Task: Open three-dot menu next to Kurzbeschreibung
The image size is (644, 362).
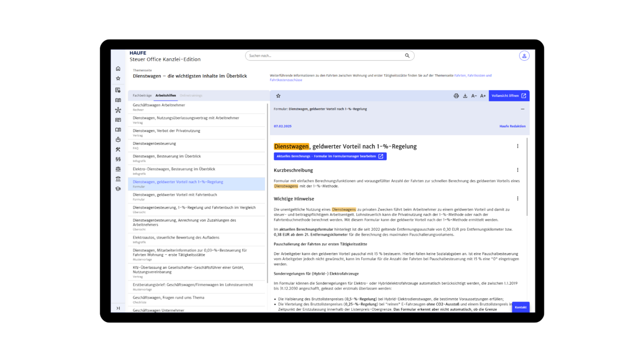Action: (x=517, y=170)
